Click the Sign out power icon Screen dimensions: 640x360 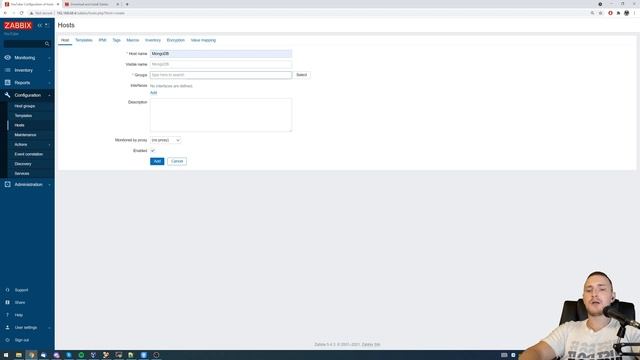coord(7,340)
